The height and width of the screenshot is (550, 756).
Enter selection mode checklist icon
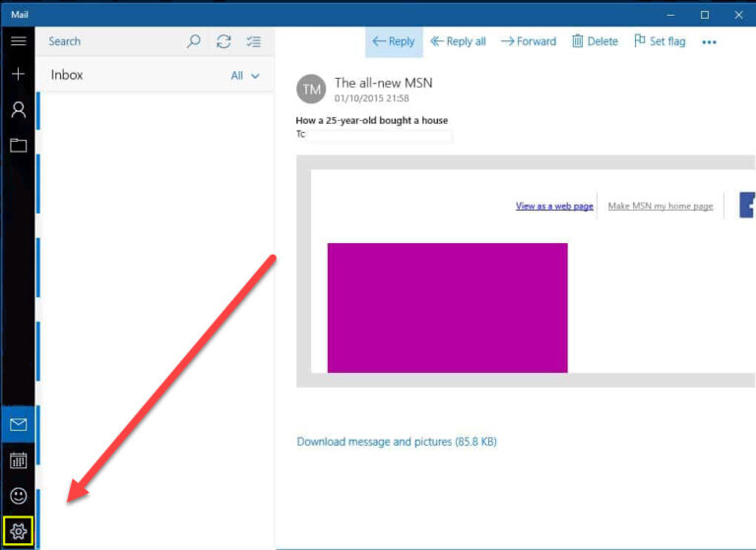[x=254, y=41]
